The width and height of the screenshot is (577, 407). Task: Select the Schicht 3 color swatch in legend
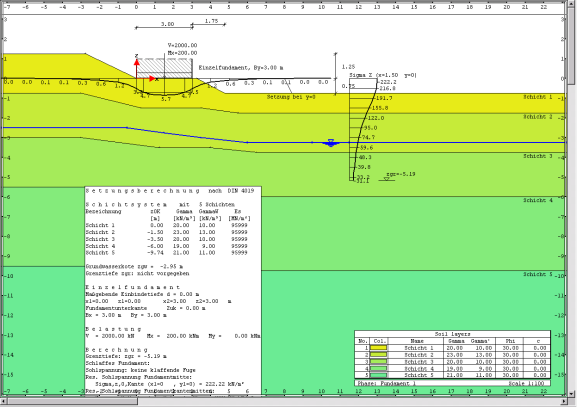[378, 362]
